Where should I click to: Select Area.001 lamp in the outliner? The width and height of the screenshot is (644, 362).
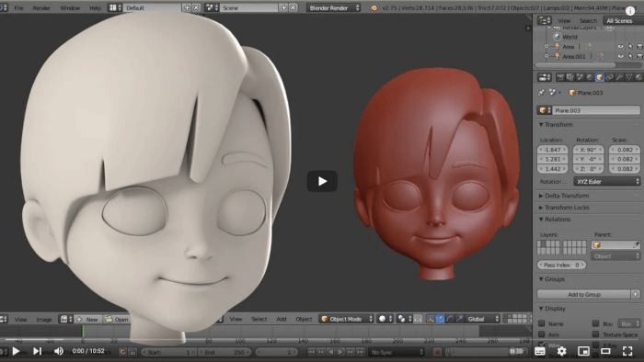(574, 57)
